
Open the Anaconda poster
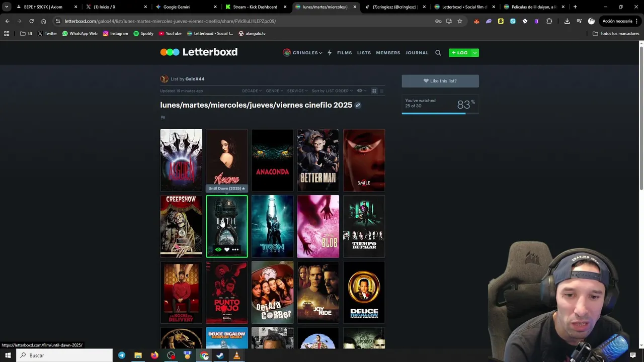[272, 160]
